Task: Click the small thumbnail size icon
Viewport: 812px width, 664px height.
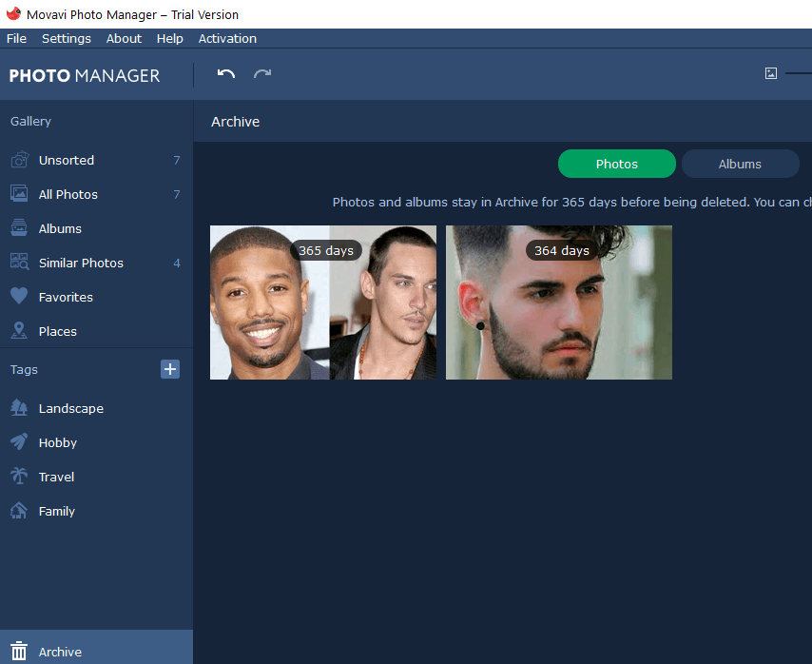Action: 771,73
